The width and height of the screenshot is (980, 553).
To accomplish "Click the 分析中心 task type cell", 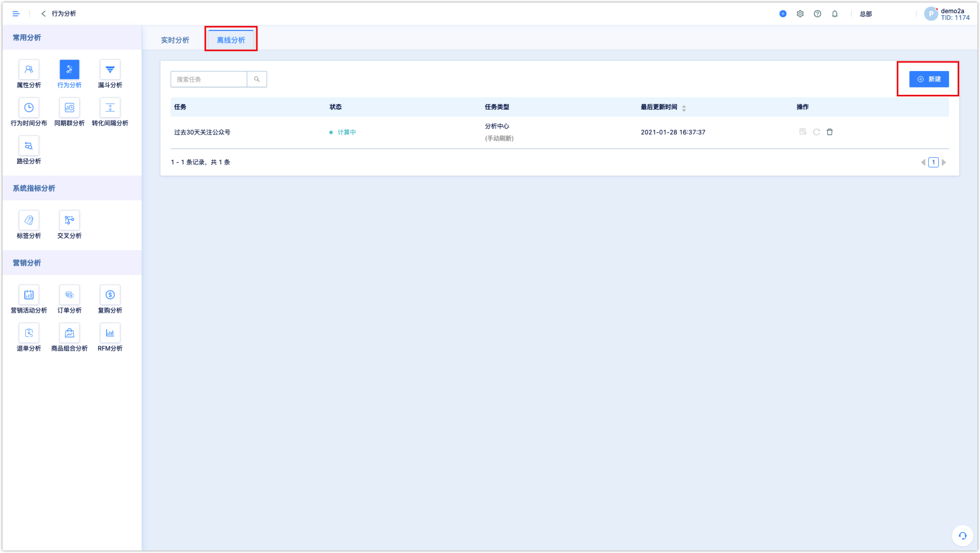I will (496, 126).
